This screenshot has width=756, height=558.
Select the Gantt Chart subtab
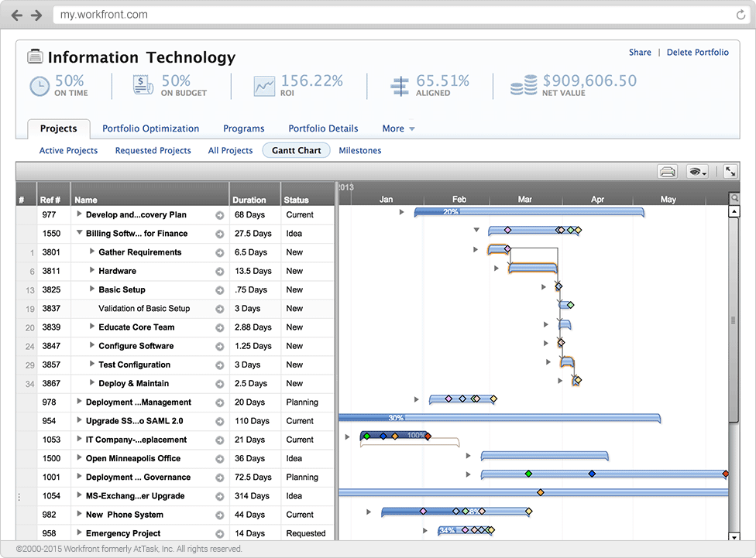coord(296,150)
